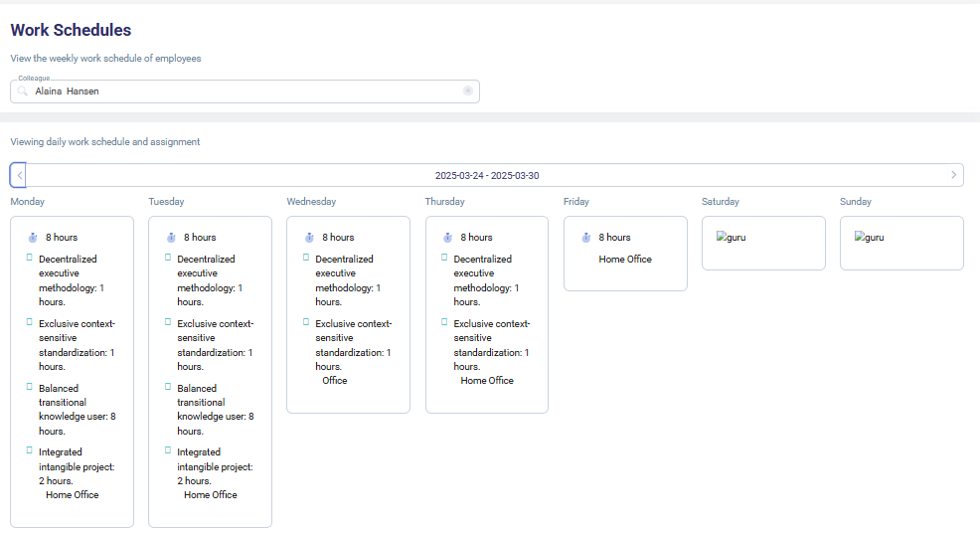The height and width of the screenshot is (535, 980).
Task: Click the 2025-03-24 - 2025-03-30 date range
Action: pos(487,175)
